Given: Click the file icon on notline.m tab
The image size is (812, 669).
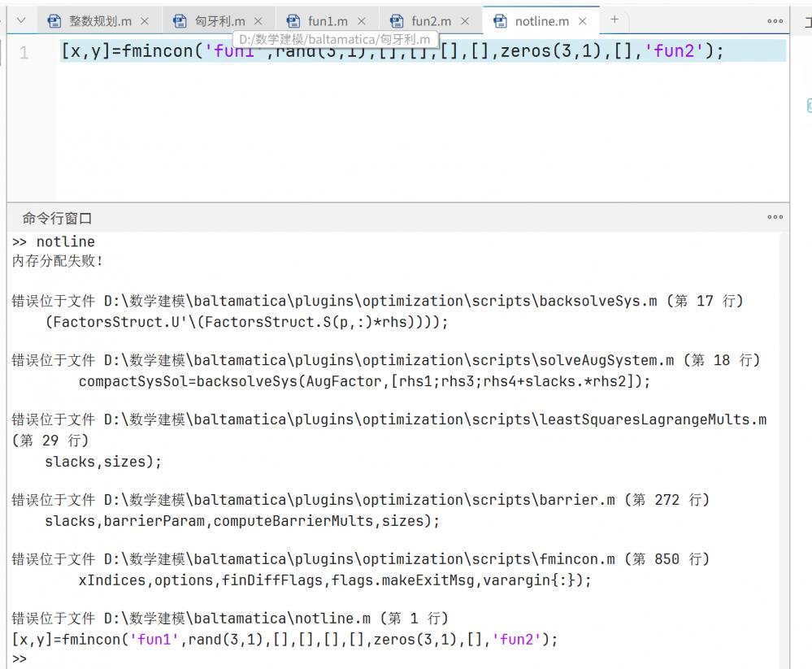Looking at the screenshot, I should (x=501, y=21).
